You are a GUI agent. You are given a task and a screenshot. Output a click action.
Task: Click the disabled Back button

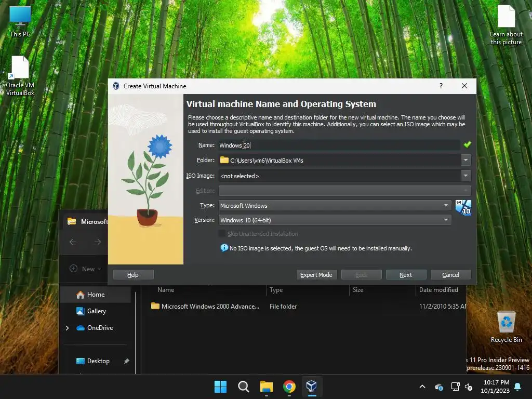362,275
